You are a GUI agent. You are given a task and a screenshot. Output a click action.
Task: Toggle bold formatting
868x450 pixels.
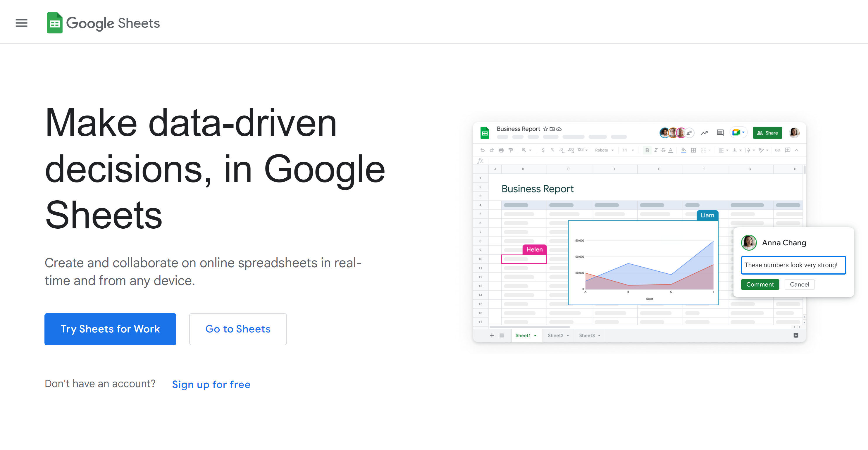pyautogui.click(x=647, y=150)
